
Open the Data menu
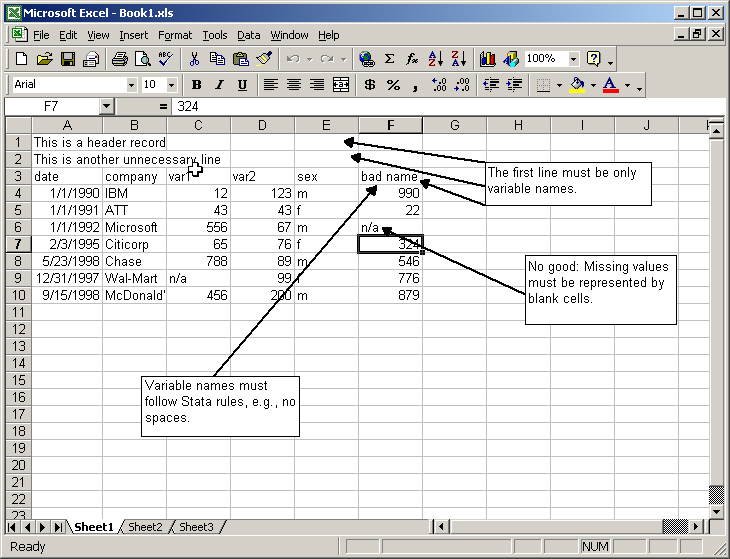coord(249,35)
